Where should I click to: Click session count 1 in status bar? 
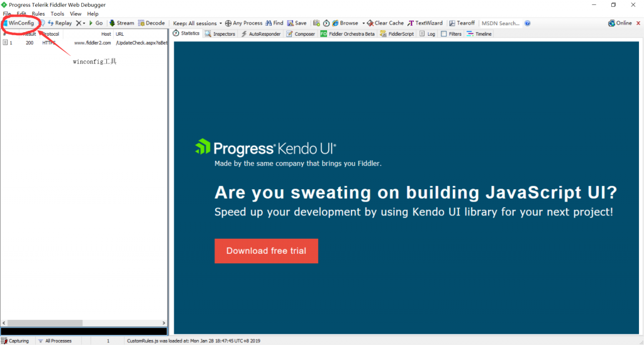coord(108,341)
